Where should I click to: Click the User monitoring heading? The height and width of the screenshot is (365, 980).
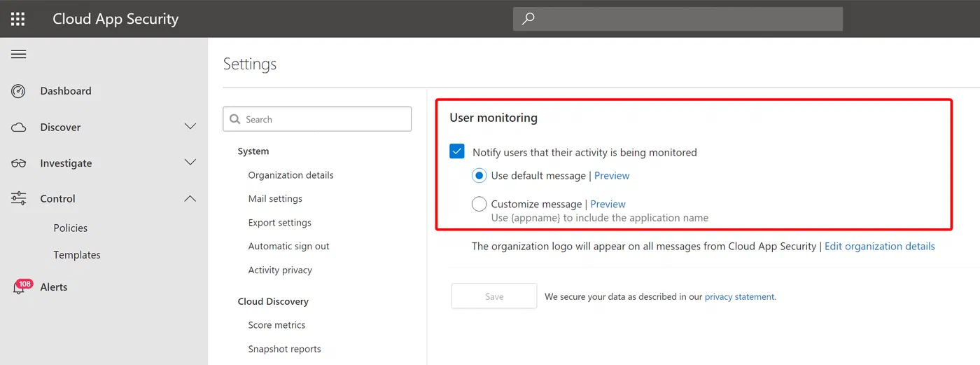[x=493, y=118]
